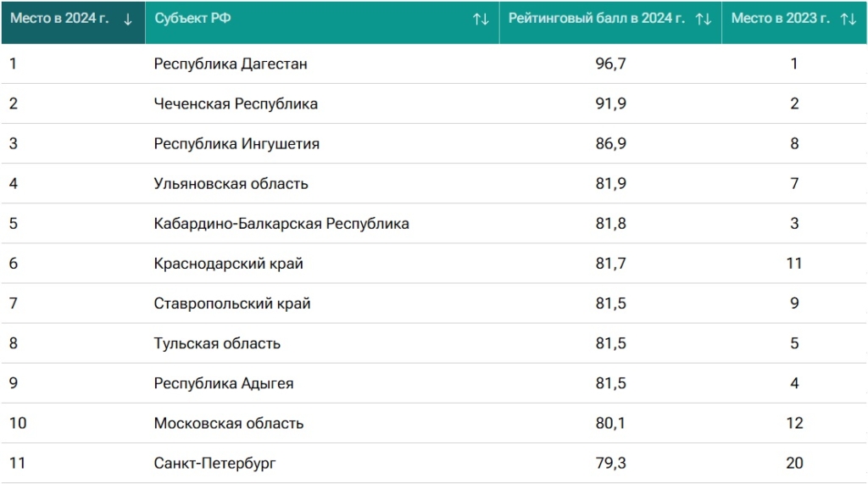
Task: Click the sort arrow beside Место в 2024 г.
Action: pos(128,19)
